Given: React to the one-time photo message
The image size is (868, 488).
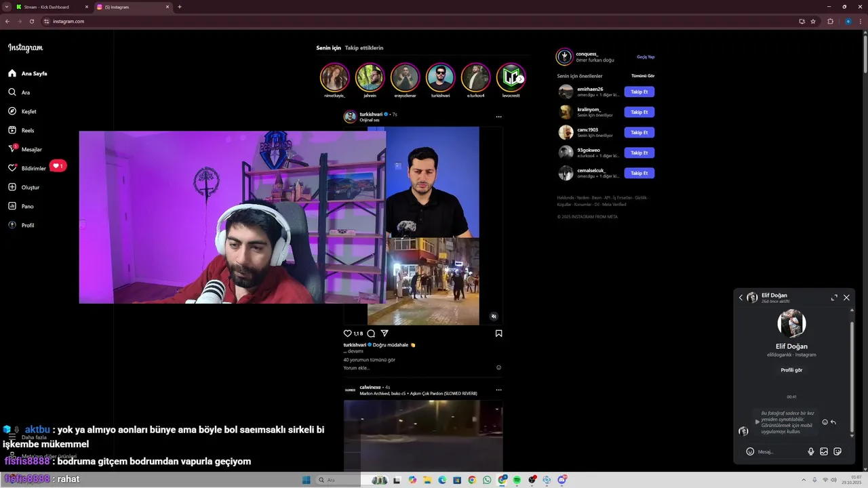Looking at the screenshot, I should click(825, 422).
